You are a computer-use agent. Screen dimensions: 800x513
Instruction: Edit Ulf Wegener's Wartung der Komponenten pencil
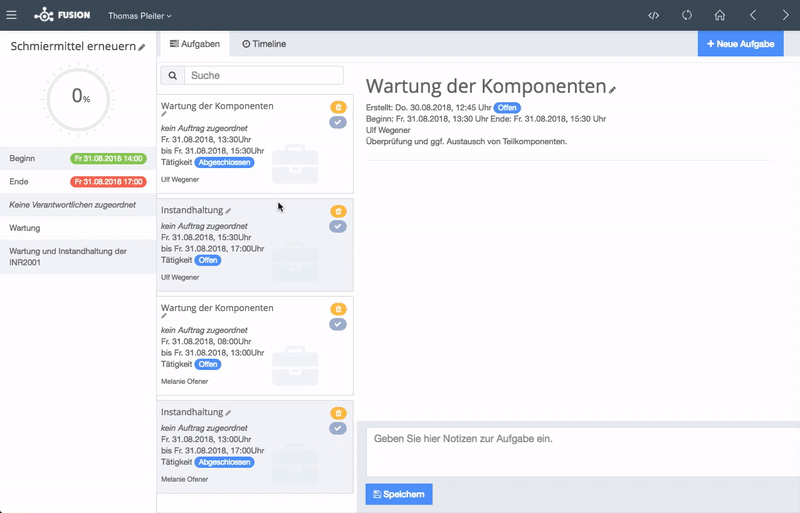pos(164,114)
